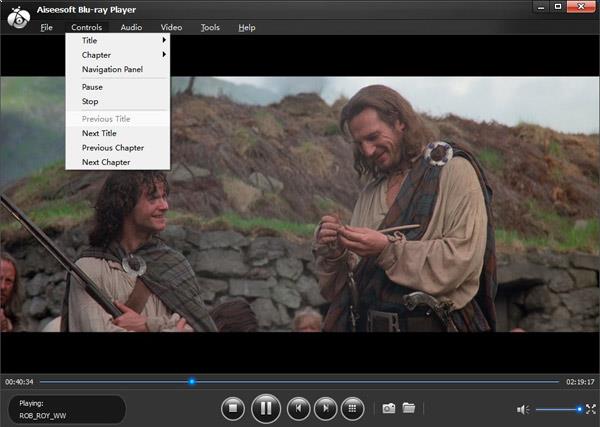Screen dimensions: 600x427
Task: Toggle full screen mode icon
Action: click(x=591, y=409)
